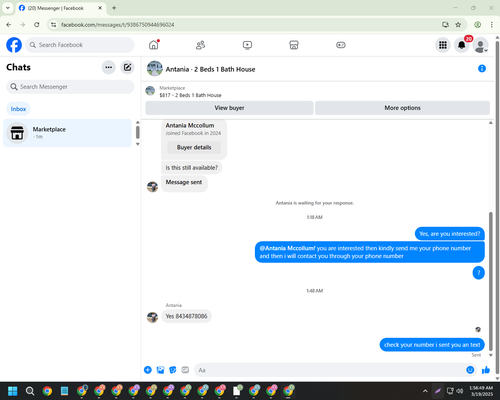500x400 pixels.
Task: Open Chrome menu three dots
Action: coord(492,25)
